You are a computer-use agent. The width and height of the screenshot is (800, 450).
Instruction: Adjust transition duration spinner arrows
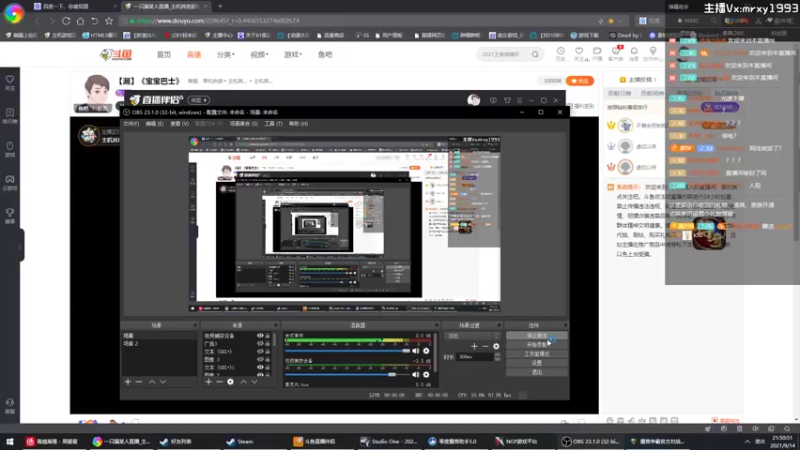click(497, 357)
